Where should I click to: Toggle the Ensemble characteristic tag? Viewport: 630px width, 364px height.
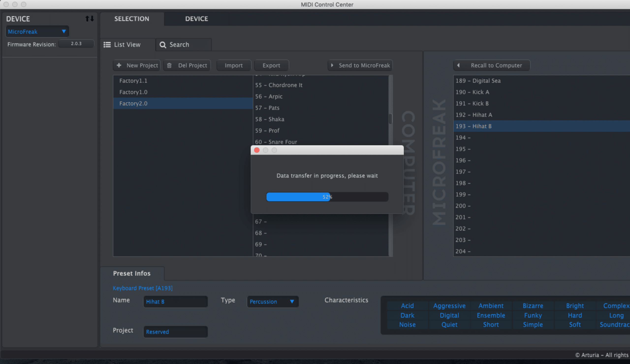click(x=491, y=315)
